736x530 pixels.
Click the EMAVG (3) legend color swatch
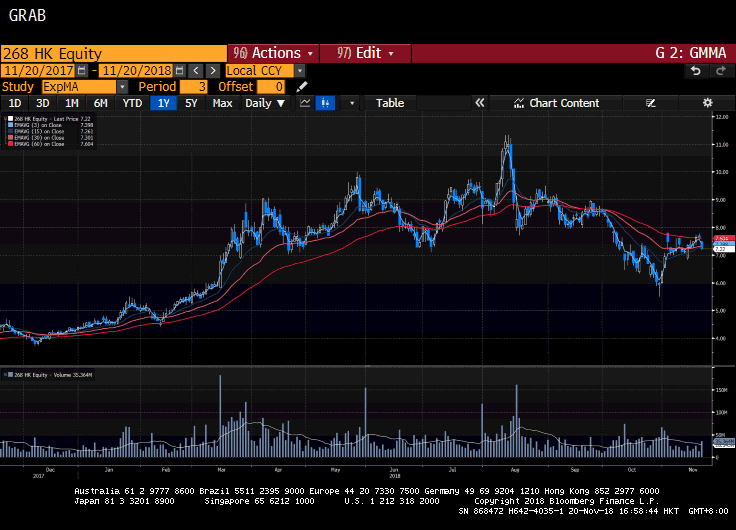pos(10,125)
